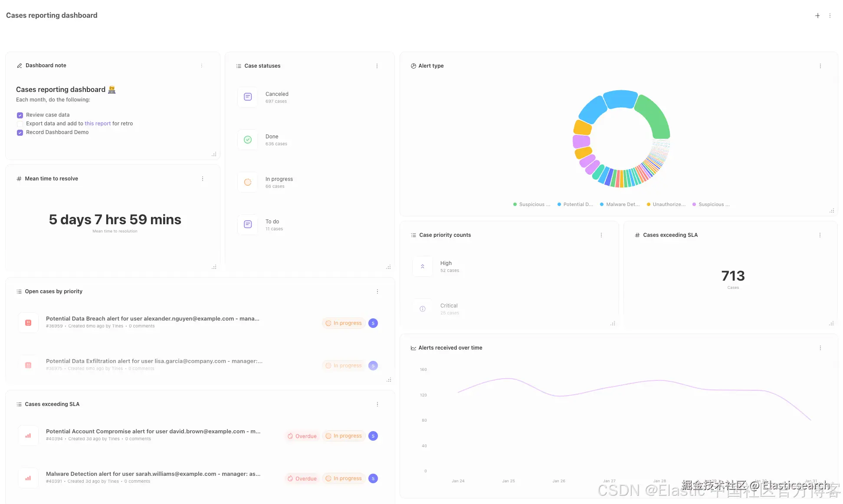Image resolution: width=843 pixels, height=504 pixels.
Task: Click the red critical icon on Data Breach case
Action: [x=28, y=323]
